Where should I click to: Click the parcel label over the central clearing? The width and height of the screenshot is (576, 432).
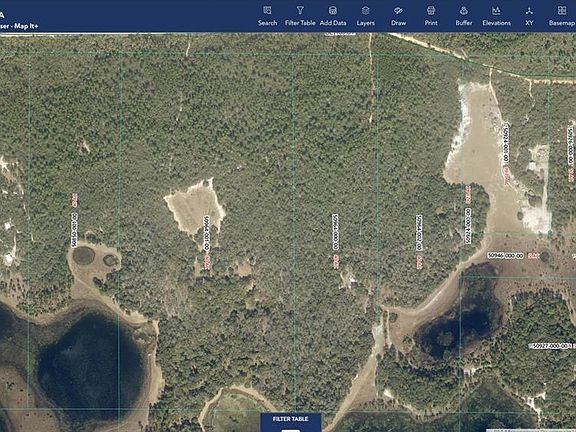pos(206,233)
